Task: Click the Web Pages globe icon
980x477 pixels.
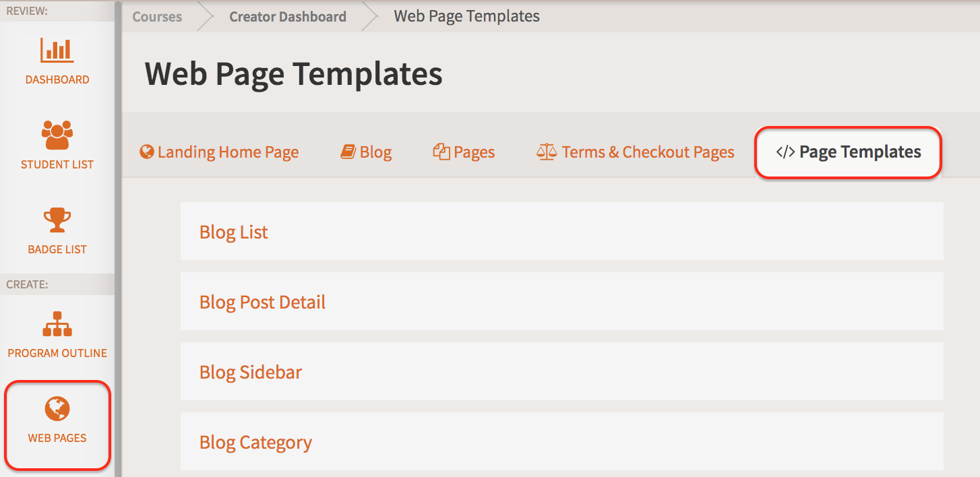Action: (57, 409)
